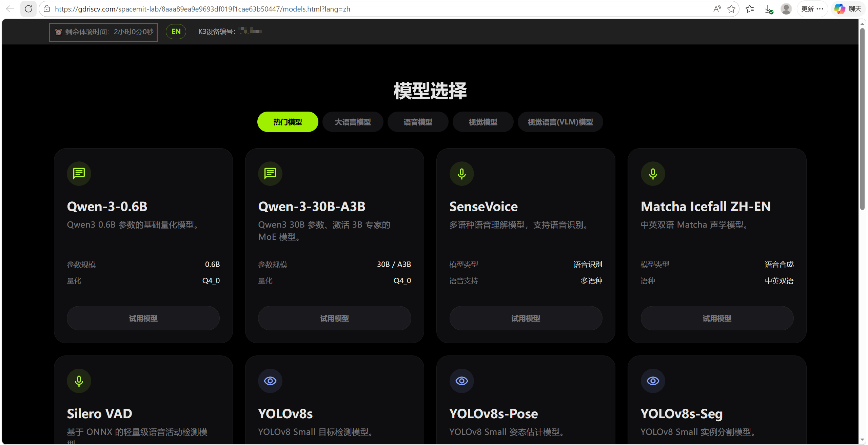Switch to 语音模型 tab

[x=418, y=122]
